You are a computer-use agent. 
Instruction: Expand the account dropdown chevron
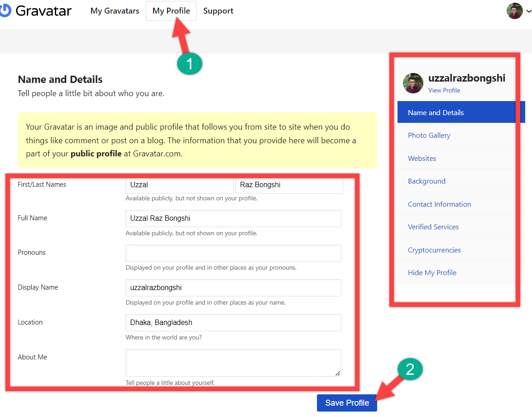point(528,11)
